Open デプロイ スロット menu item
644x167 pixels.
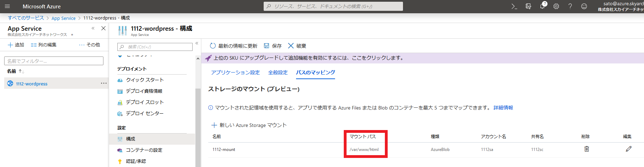coord(145,102)
